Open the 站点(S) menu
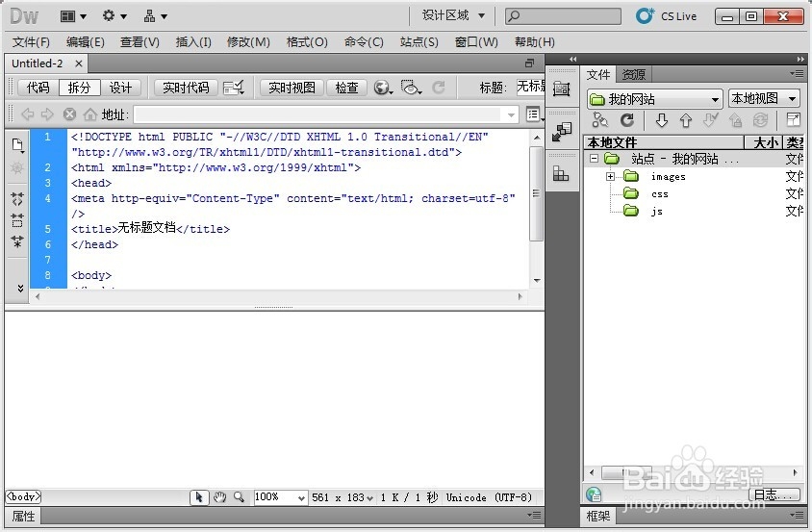The width and height of the screenshot is (812, 532). point(419,42)
